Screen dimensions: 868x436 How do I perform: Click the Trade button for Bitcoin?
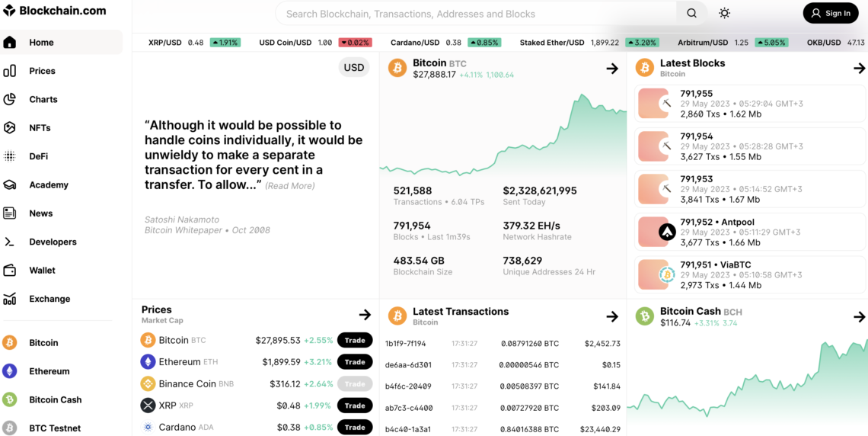(355, 340)
